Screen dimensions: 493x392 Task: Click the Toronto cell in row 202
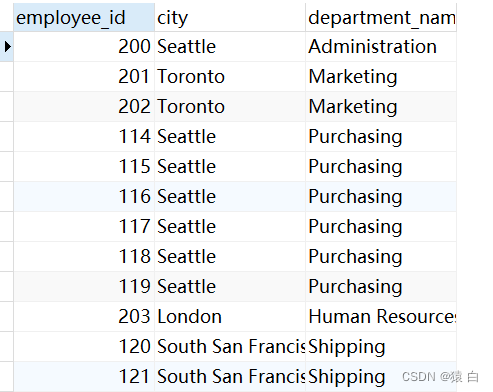pos(230,107)
